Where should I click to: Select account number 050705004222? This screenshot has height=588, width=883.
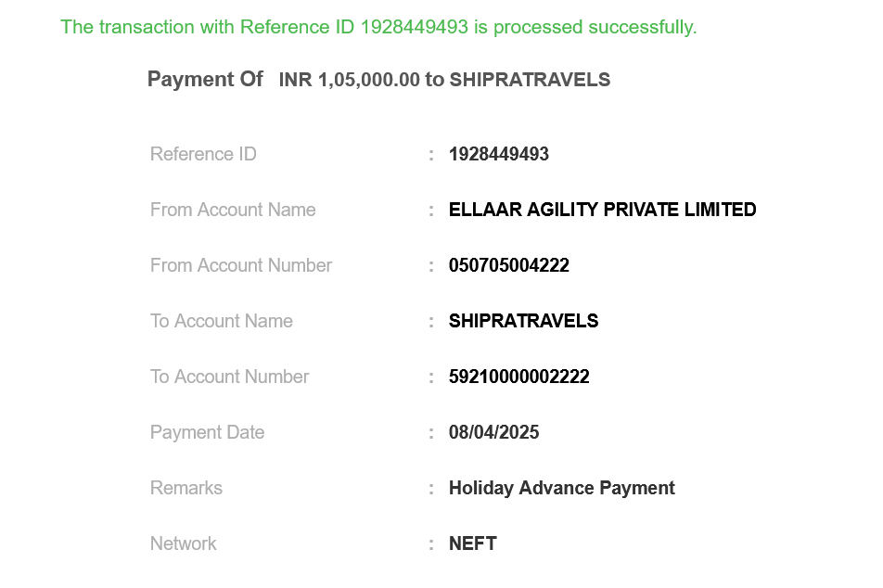(508, 265)
